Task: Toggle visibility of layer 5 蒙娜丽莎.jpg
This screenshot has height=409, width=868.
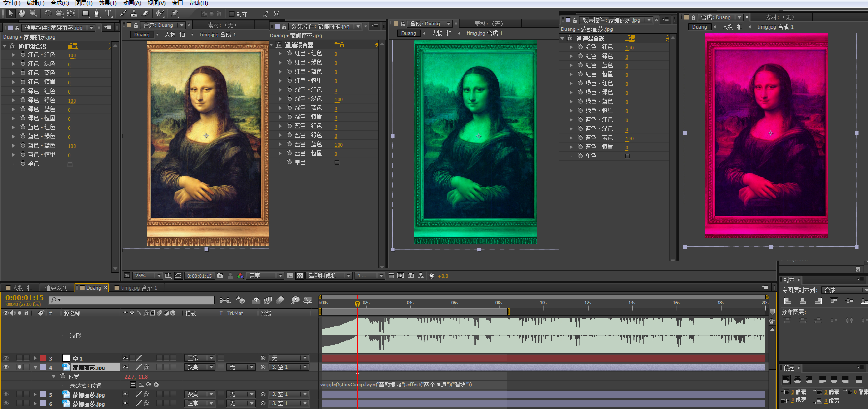Action: pos(6,394)
